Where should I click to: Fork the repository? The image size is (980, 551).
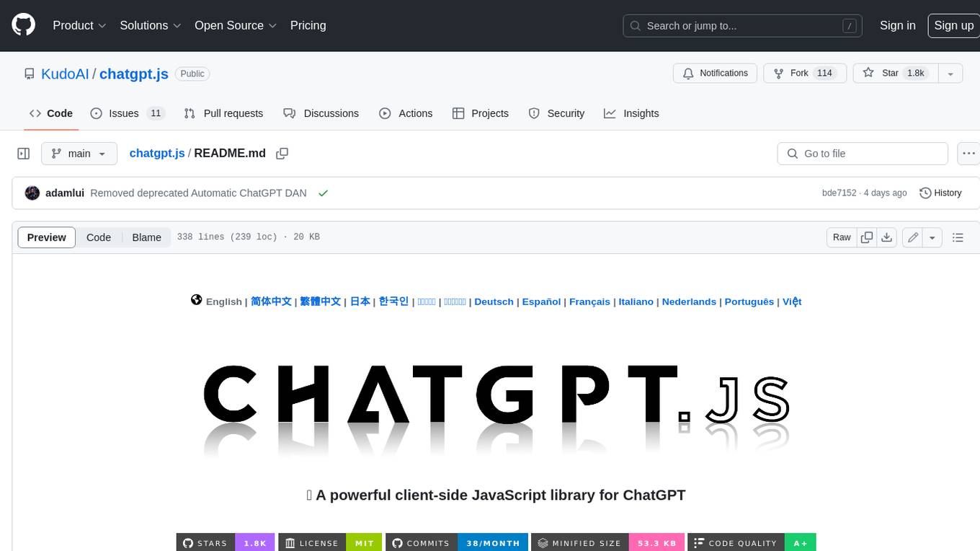pos(803,74)
